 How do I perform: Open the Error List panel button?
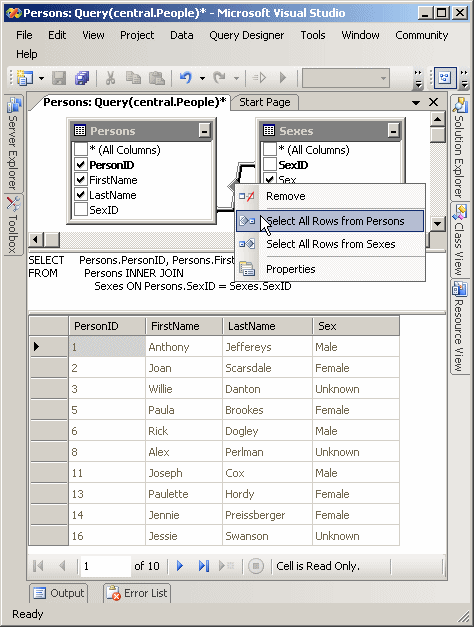[x=137, y=593]
